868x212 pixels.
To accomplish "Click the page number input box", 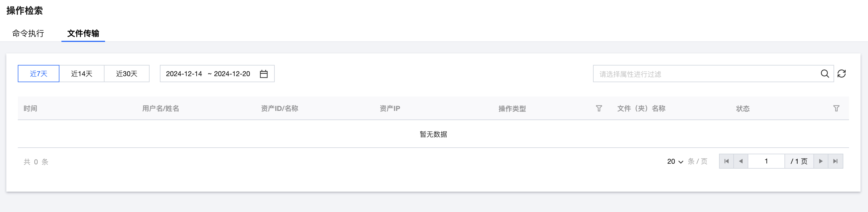I will pos(766,161).
